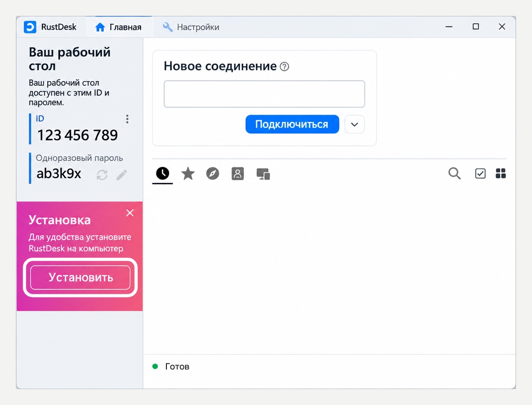Open the address book contact icon
The image size is (532, 405).
coord(237,173)
